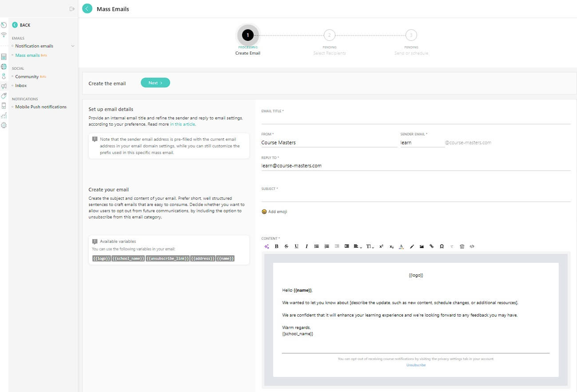Click the clear formatting icon
This screenshot has width=577, height=392.
452,246
